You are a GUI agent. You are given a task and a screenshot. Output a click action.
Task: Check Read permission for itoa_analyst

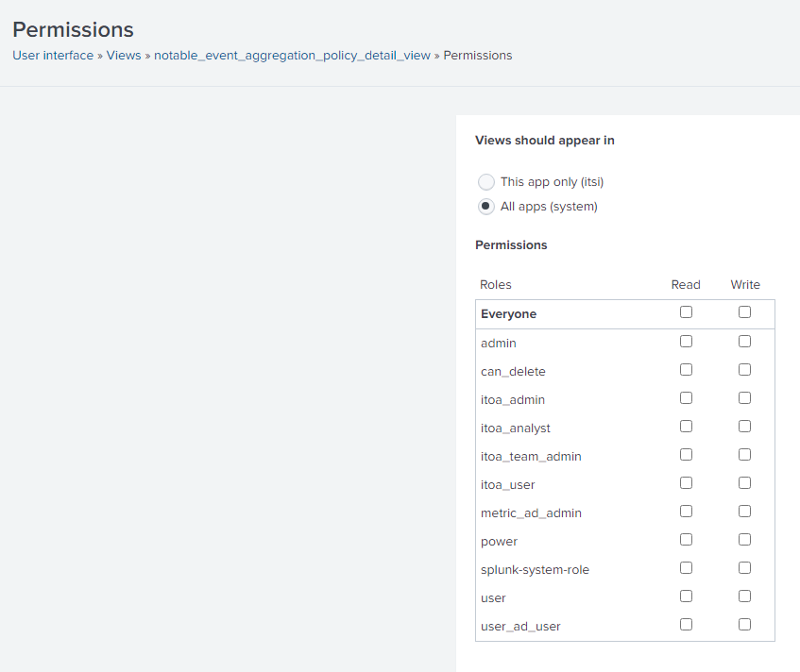click(x=685, y=426)
